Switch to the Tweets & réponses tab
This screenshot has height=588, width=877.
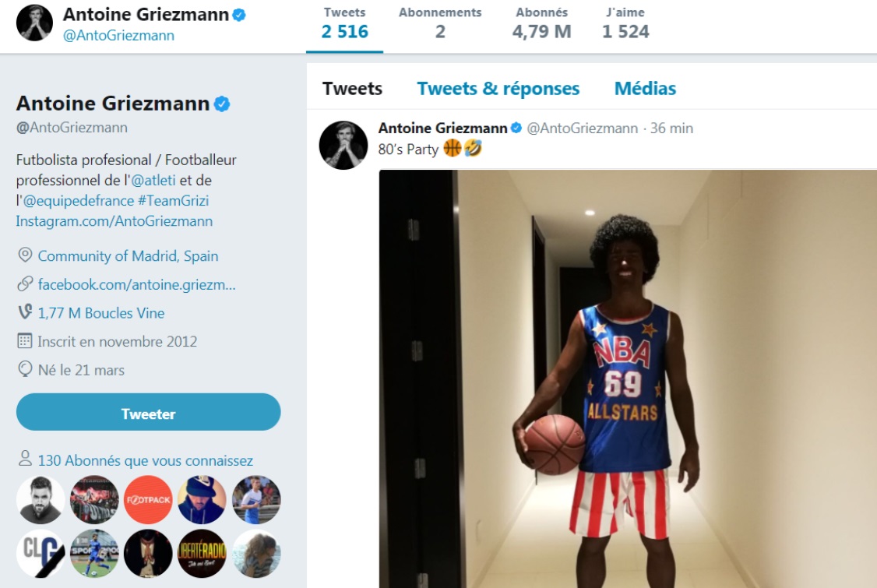pos(498,89)
